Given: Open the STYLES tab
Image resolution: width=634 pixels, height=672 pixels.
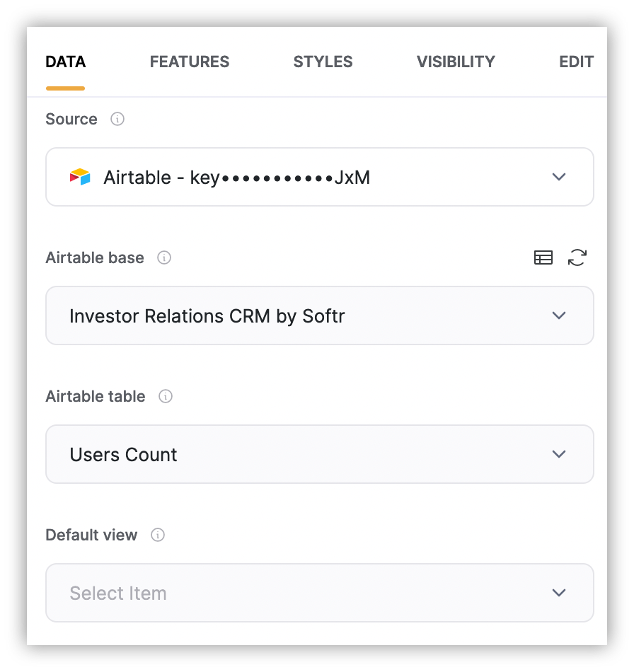Looking at the screenshot, I should click(x=323, y=62).
